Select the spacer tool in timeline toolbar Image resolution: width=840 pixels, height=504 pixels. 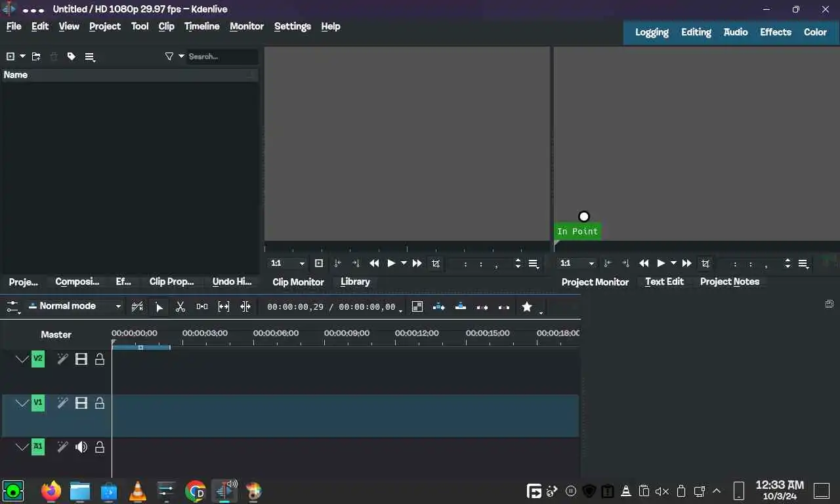pos(202,306)
